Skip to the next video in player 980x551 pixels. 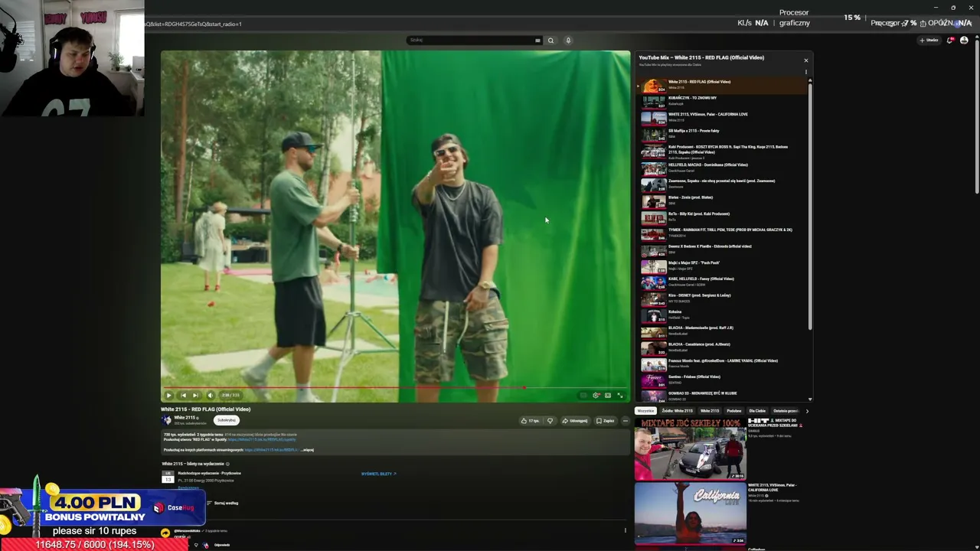(x=196, y=395)
